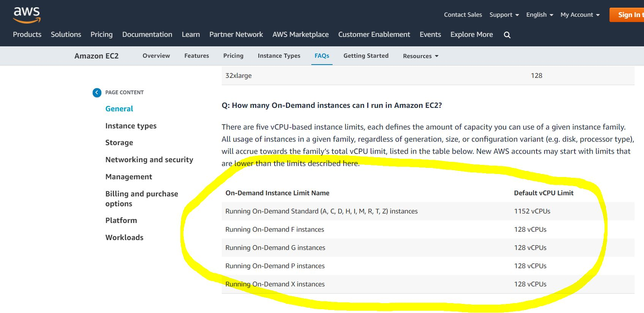644x313 pixels.
Task: Open the Learn menu
Action: tap(191, 34)
